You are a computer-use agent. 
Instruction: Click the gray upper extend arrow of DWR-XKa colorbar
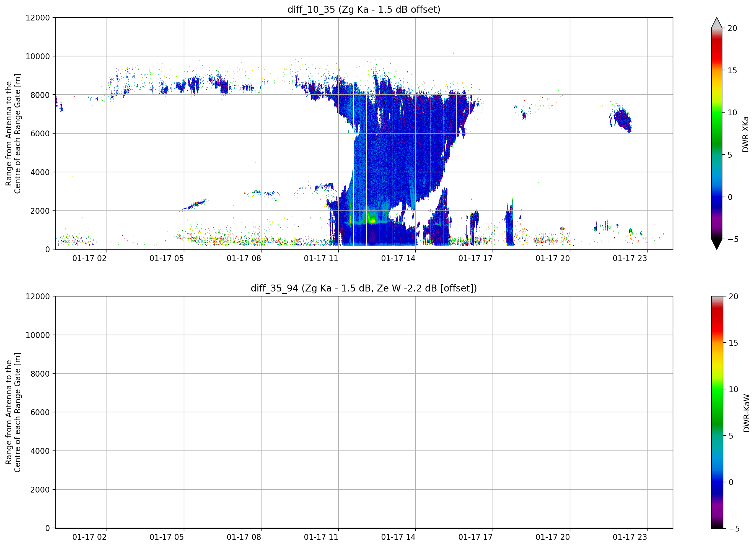(716, 23)
